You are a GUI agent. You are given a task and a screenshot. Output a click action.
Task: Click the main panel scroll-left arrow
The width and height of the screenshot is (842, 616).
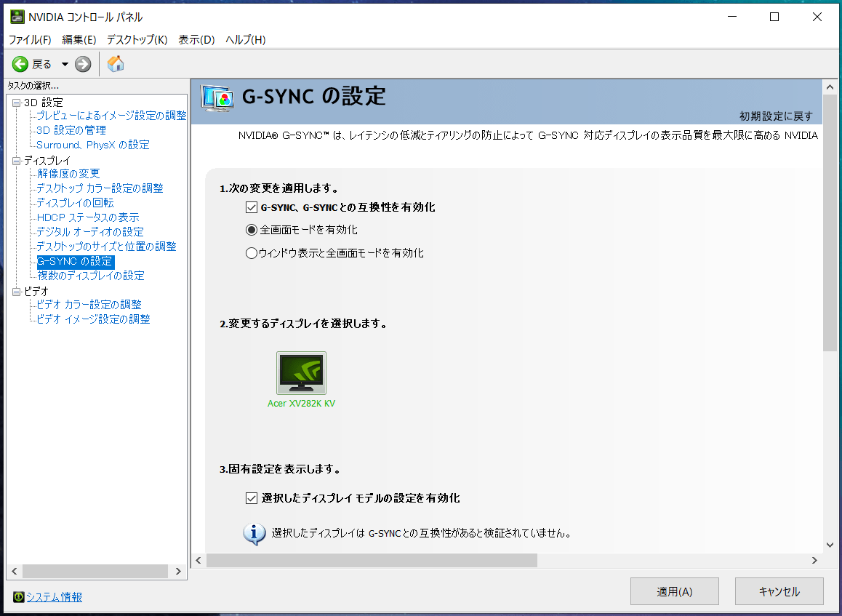tap(199, 560)
